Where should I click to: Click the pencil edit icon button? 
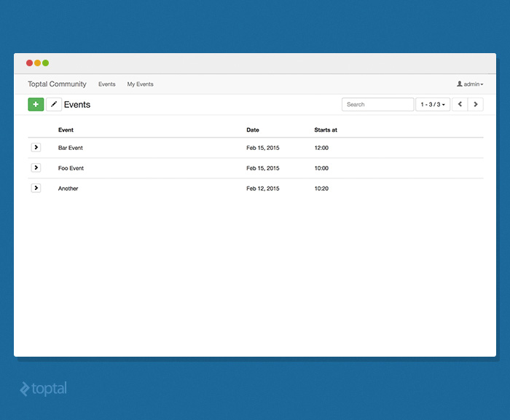point(54,104)
